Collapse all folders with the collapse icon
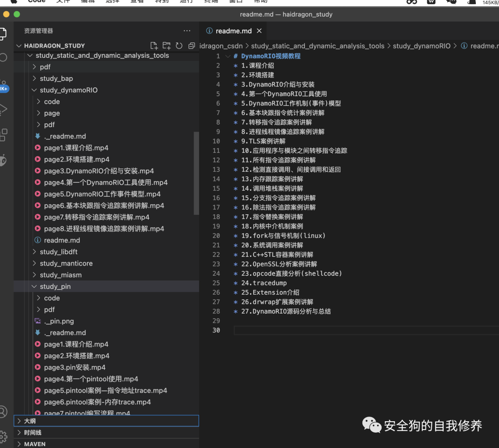This screenshot has width=499, height=448. (192, 46)
